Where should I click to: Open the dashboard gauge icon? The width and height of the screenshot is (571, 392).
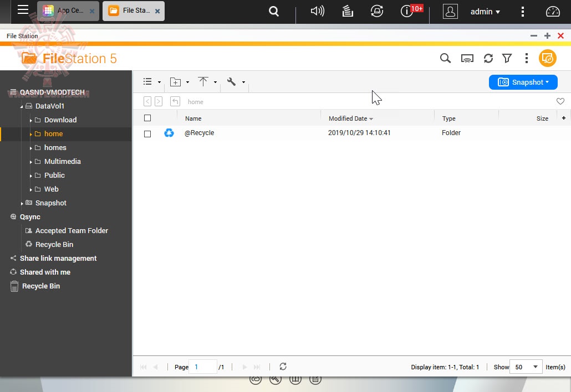[553, 12]
